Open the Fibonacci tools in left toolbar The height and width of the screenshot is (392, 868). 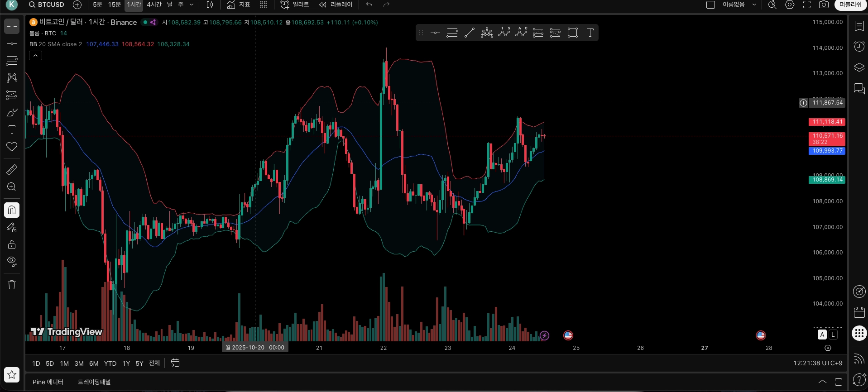coord(12,60)
